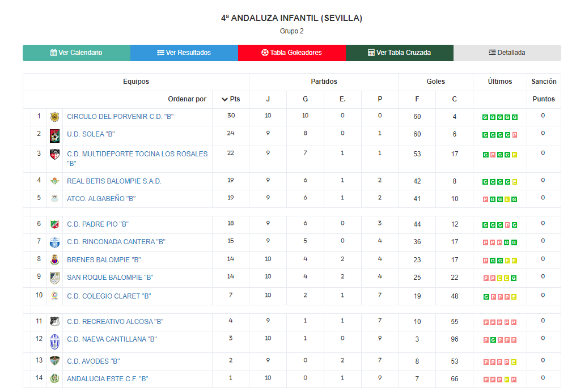Click U.D. Solea team crest
The width and height of the screenshot is (572, 392).
[55, 135]
